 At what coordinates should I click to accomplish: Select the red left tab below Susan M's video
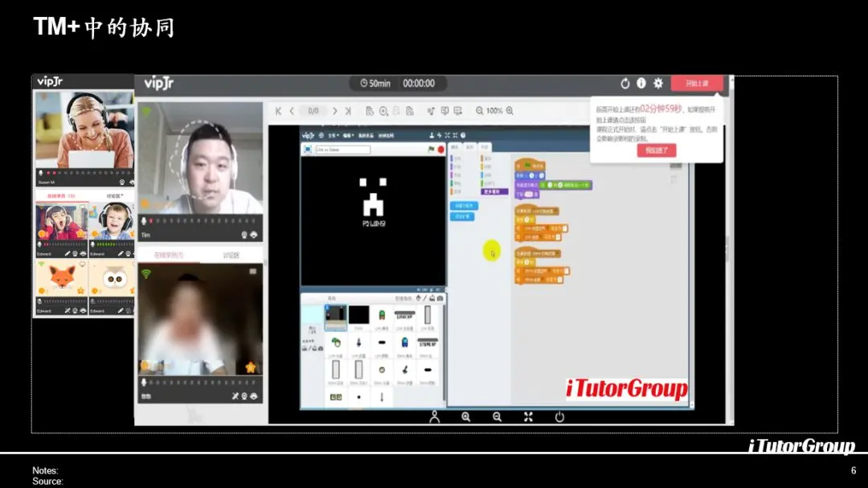click(61, 196)
